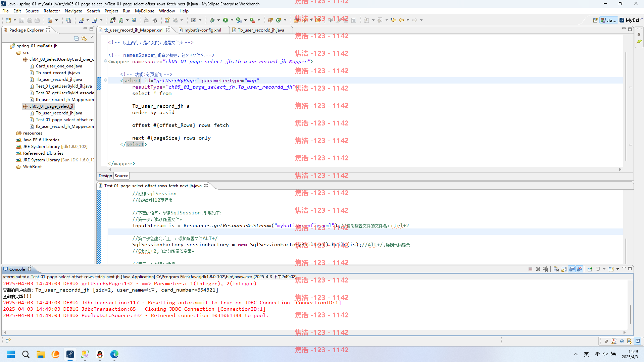Image resolution: width=644 pixels, height=362 pixels.
Task: Click the green Run button icon
Action: coord(226,20)
